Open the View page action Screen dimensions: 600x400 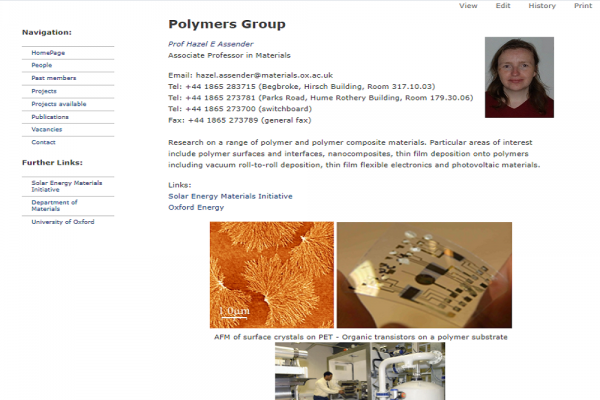pyautogui.click(x=468, y=6)
